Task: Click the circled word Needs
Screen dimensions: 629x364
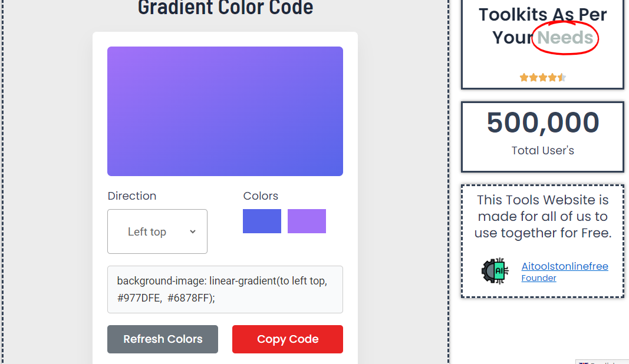Action: click(565, 37)
